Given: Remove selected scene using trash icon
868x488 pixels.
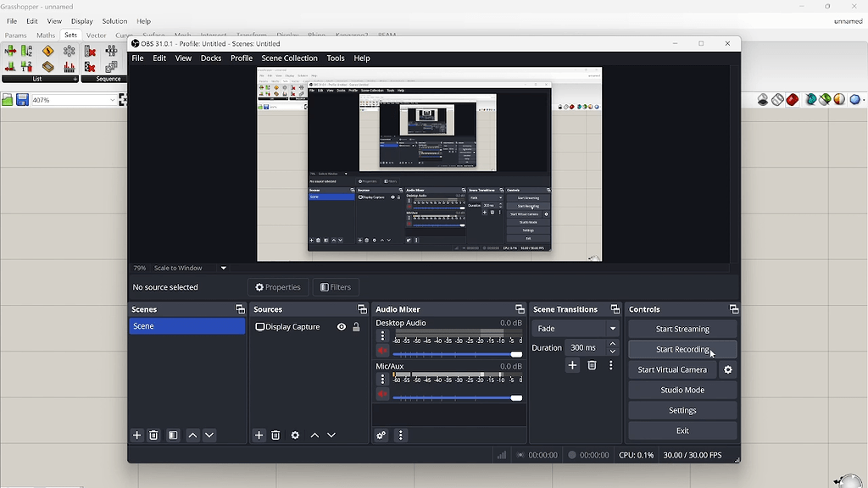Looking at the screenshot, I should tap(153, 435).
